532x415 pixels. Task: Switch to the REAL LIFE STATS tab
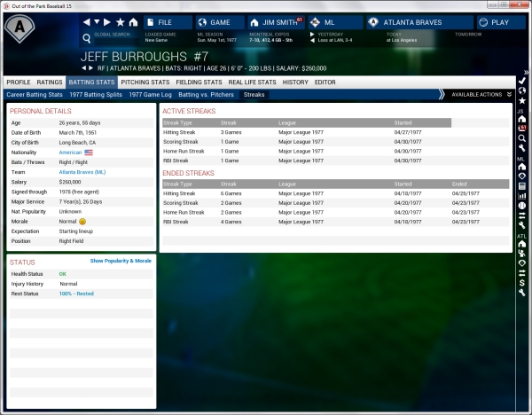tap(252, 82)
